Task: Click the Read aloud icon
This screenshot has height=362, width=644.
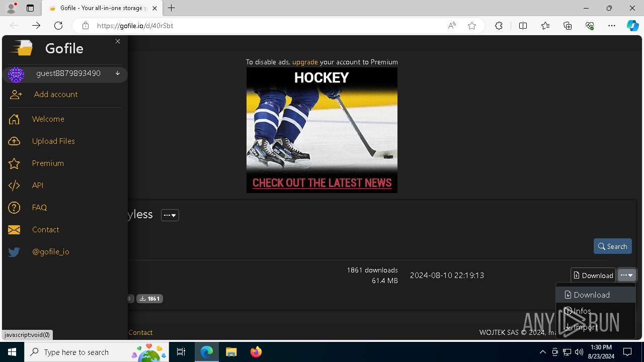Action: pos(452,26)
